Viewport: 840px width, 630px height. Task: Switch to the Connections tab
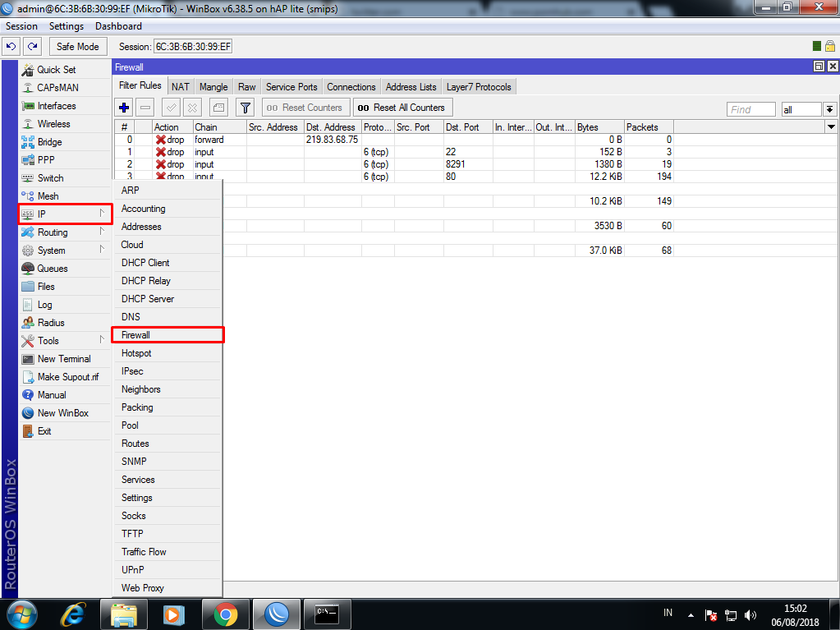(351, 87)
